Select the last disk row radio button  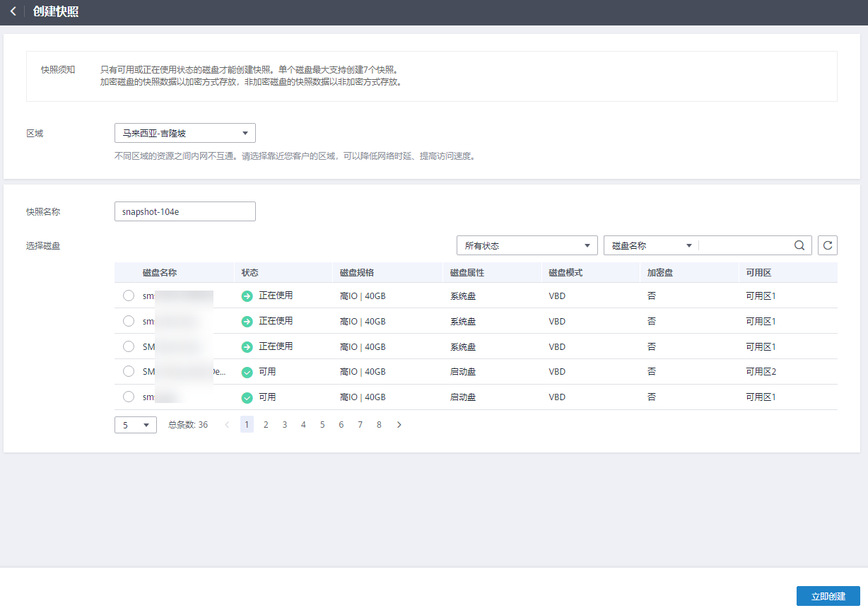coord(129,397)
